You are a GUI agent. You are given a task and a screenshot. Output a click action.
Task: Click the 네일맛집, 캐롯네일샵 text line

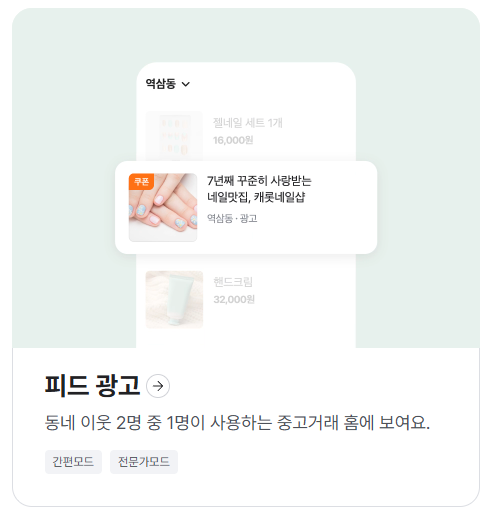(256, 197)
